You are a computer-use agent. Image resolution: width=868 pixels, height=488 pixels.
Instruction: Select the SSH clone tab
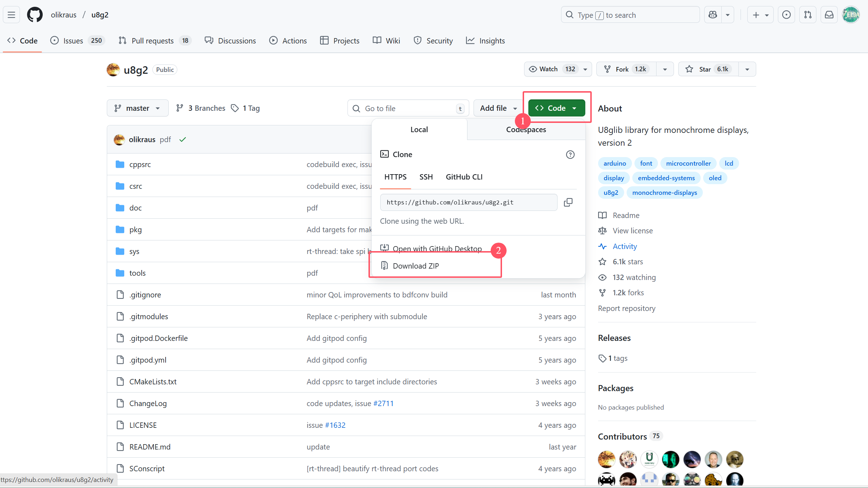426,177
